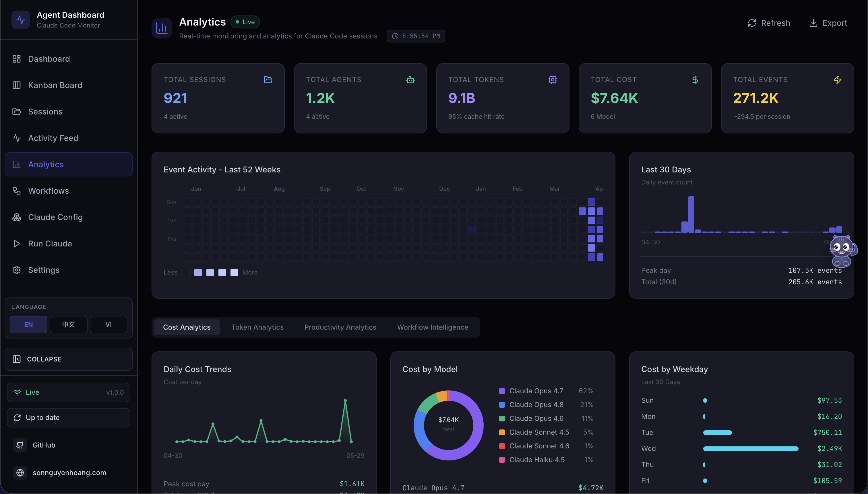This screenshot has width=868, height=494.
Task: Open Run Claude page
Action: click(69, 244)
